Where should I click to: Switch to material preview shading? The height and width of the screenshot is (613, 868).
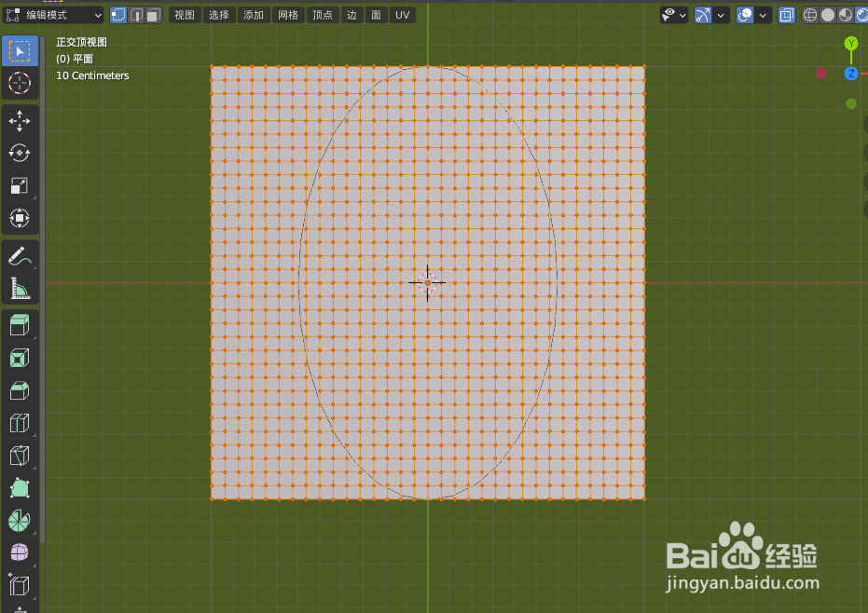(x=846, y=15)
